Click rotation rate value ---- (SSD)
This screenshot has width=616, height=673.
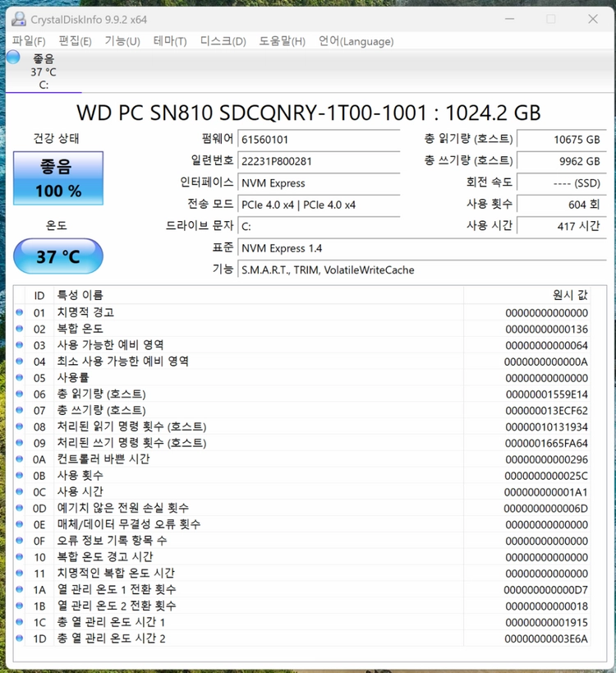tap(562, 183)
